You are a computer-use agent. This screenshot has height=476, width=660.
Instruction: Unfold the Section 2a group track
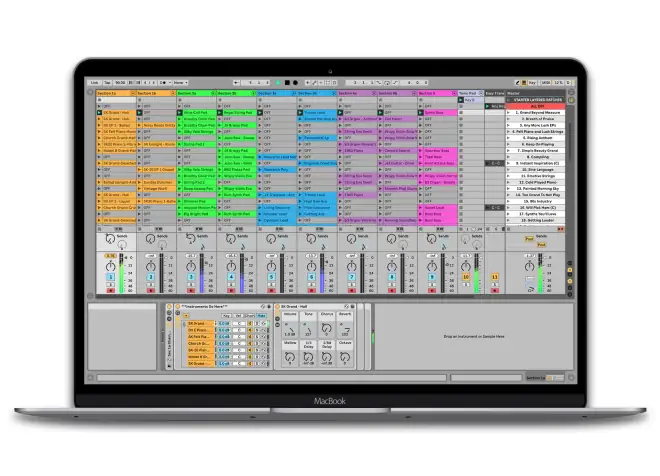pos(213,93)
